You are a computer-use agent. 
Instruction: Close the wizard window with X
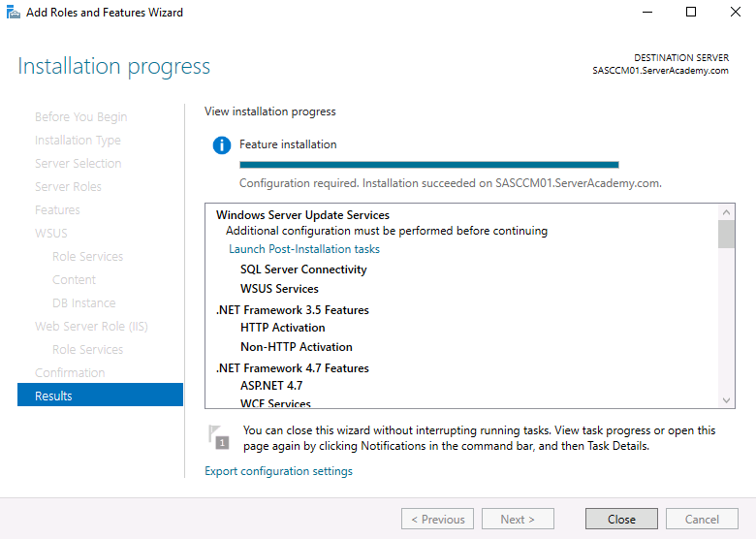click(x=736, y=12)
